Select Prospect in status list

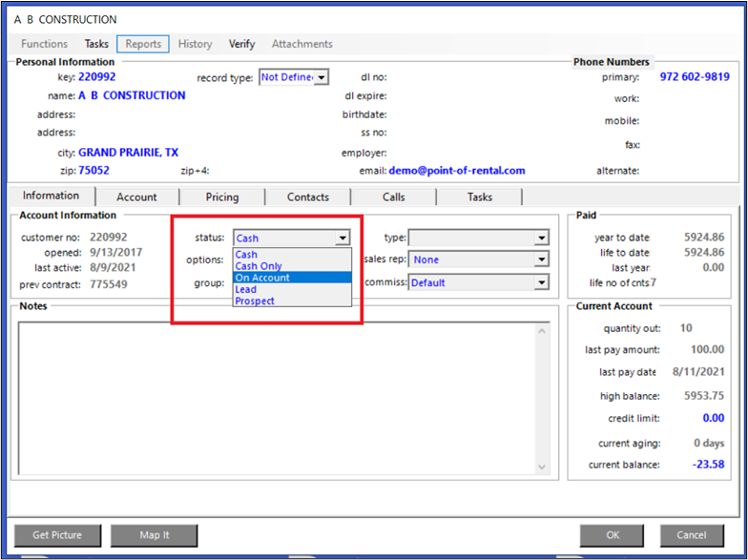255,301
